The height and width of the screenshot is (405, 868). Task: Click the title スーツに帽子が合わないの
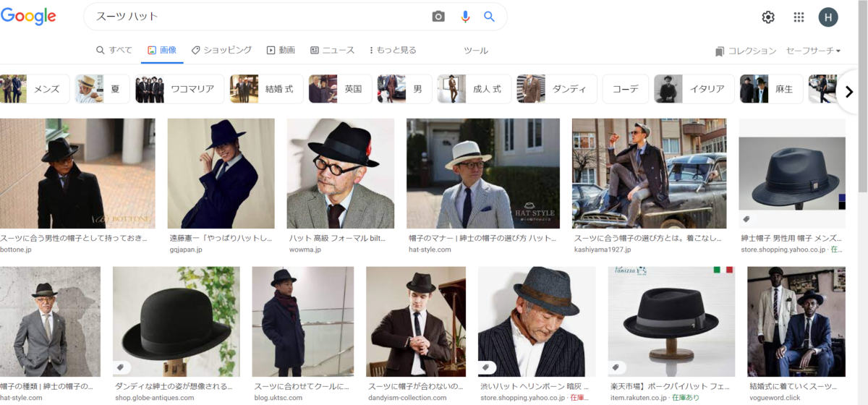(415, 386)
